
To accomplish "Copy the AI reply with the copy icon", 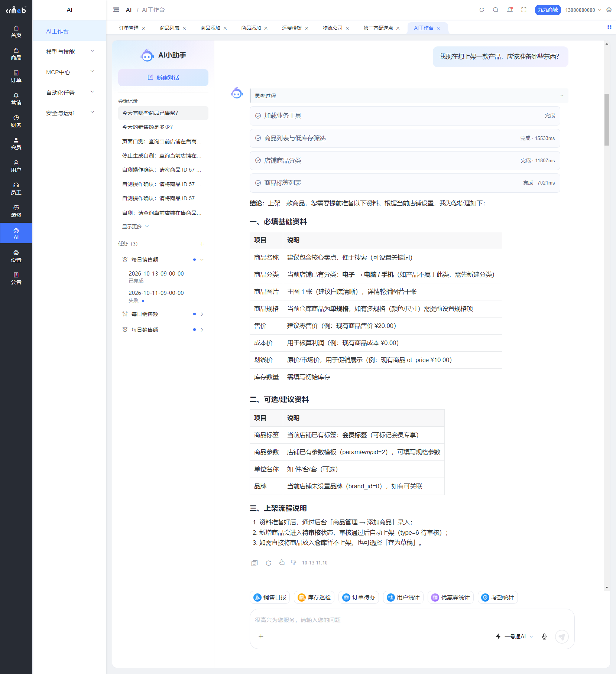I will tap(254, 563).
